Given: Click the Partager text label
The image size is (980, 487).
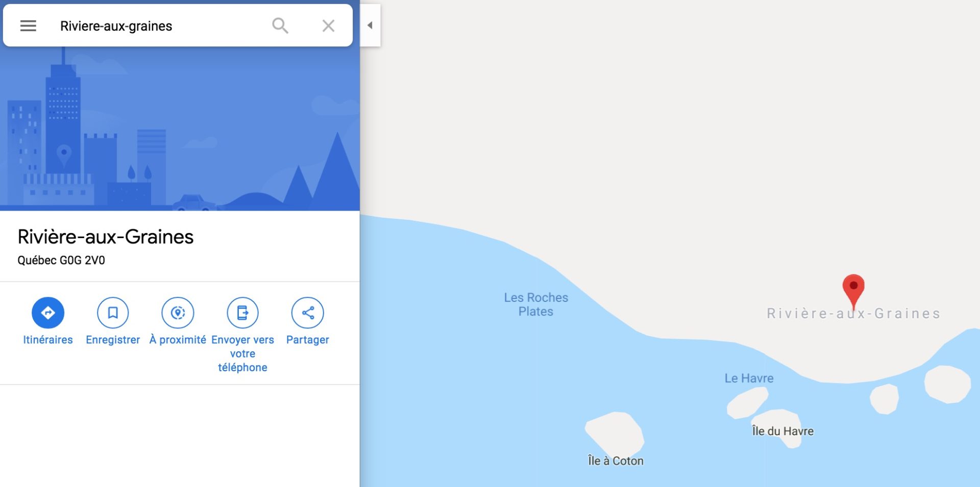Looking at the screenshot, I should 307,340.
